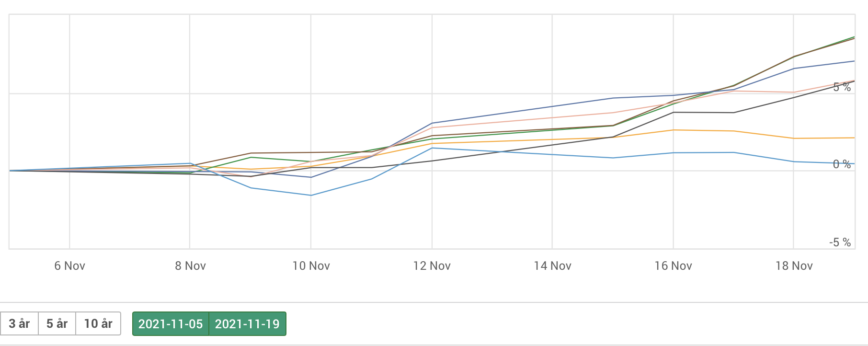This screenshot has height=346, width=868.
Task: Click the orange line's right end
Action: (853, 138)
